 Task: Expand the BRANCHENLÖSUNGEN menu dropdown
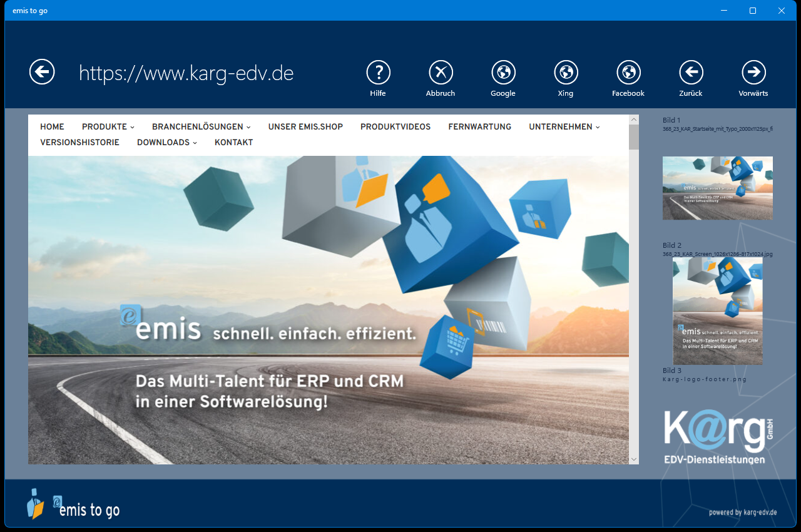tap(201, 126)
